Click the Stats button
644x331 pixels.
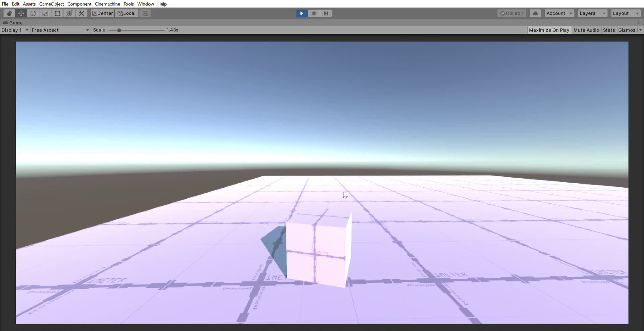coord(609,30)
